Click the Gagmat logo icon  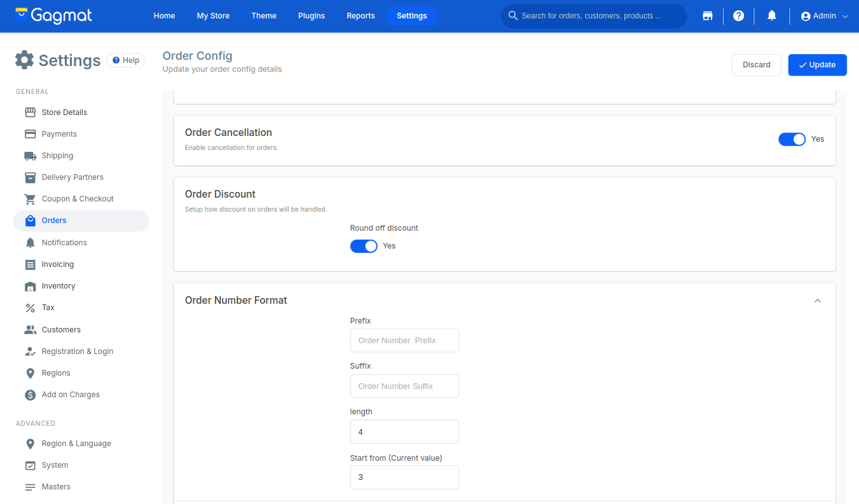point(22,15)
